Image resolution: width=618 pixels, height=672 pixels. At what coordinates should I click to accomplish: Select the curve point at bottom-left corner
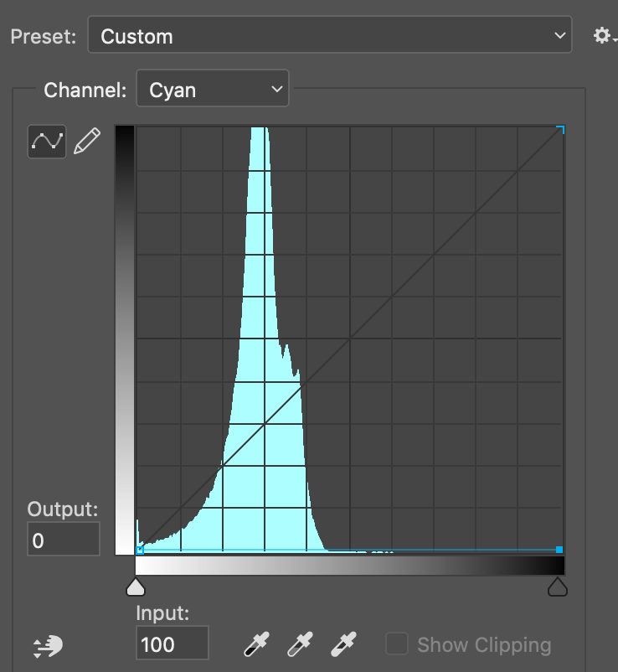(140, 550)
